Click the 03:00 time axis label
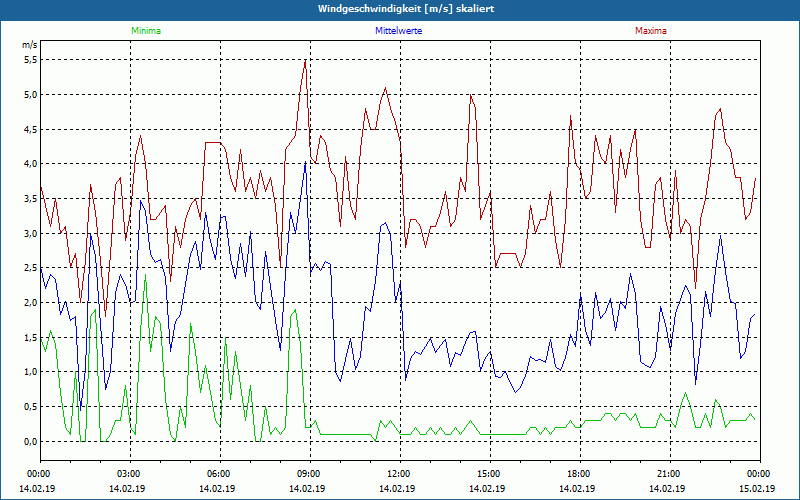The width and height of the screenshot is (800, 500). coord(127,474)
